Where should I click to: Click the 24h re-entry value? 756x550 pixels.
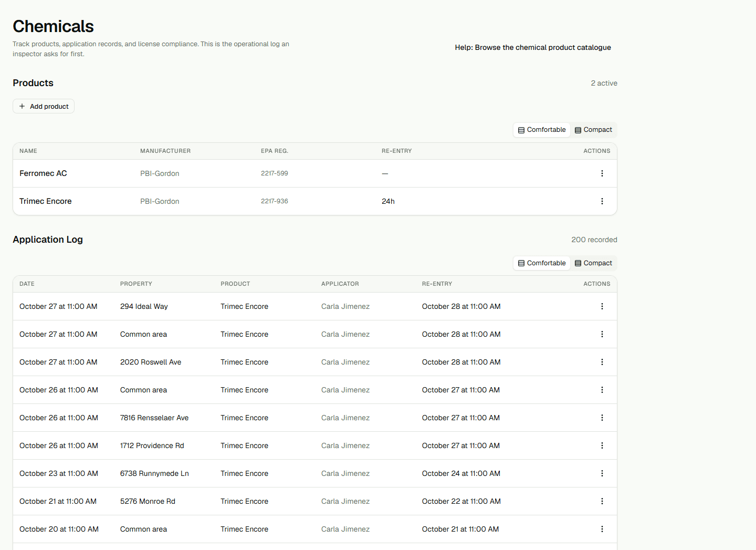[388, 201]
